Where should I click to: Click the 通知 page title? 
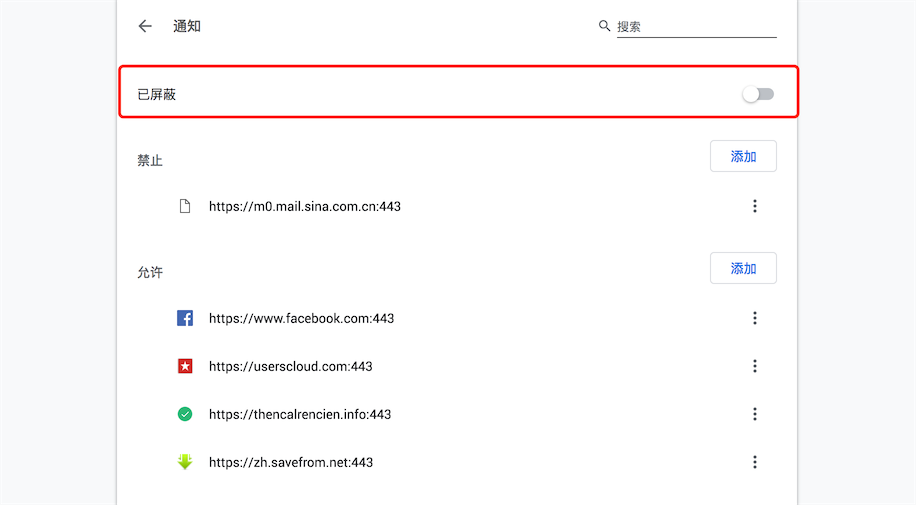187,26
